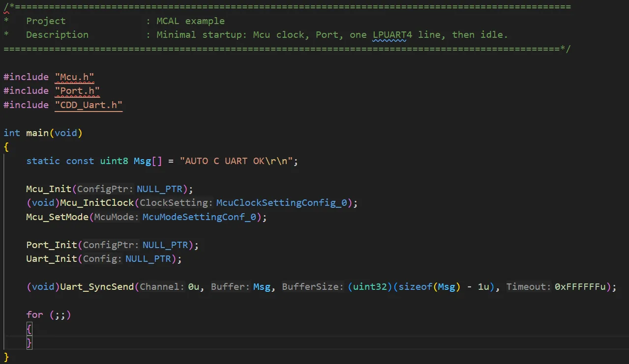Click the int return type of main

tap(12, 133)
